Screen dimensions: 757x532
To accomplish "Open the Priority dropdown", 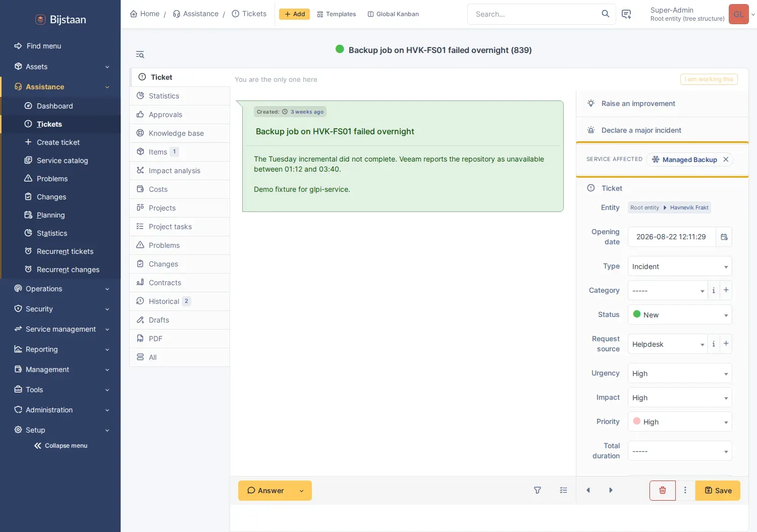I will [x=680, y=421].
